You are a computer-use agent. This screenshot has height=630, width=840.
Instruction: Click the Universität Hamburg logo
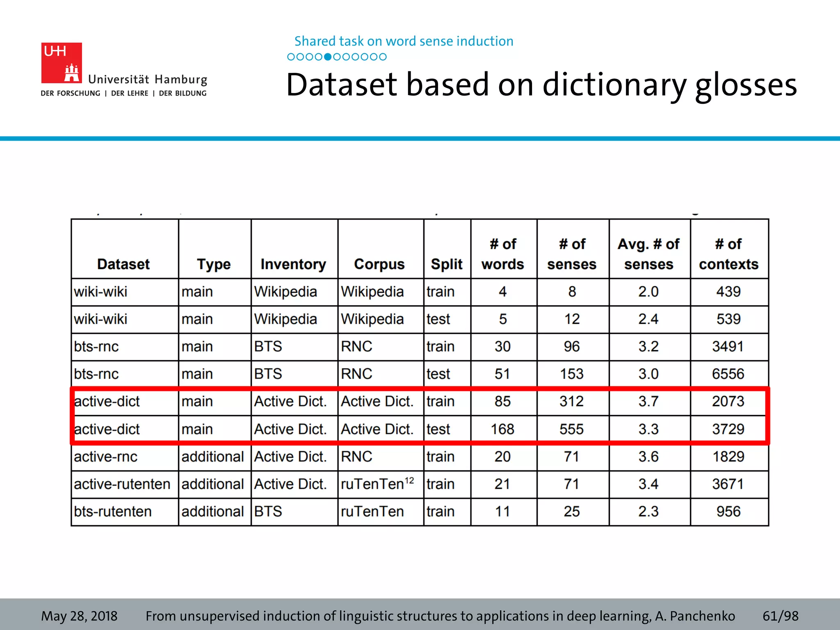tap(124, 70)
